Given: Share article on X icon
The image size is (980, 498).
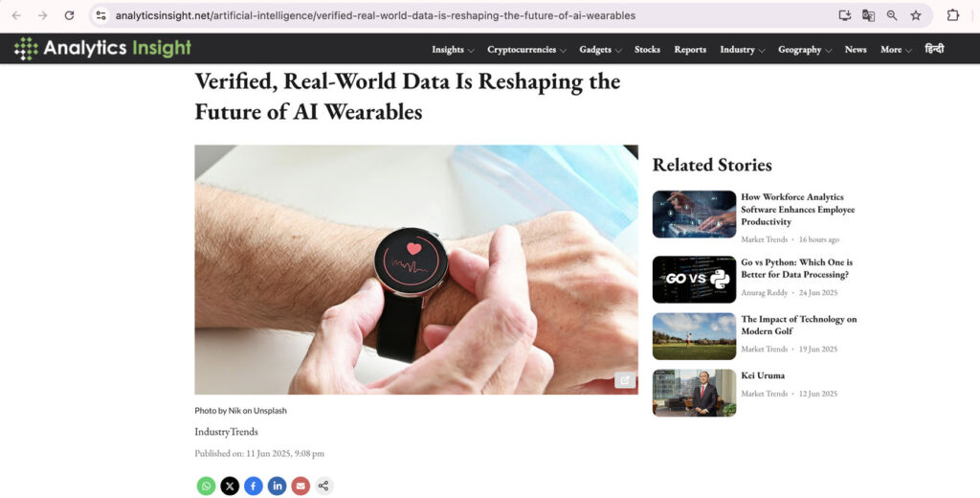Looking at the screenshot, I should pos(230,486).
